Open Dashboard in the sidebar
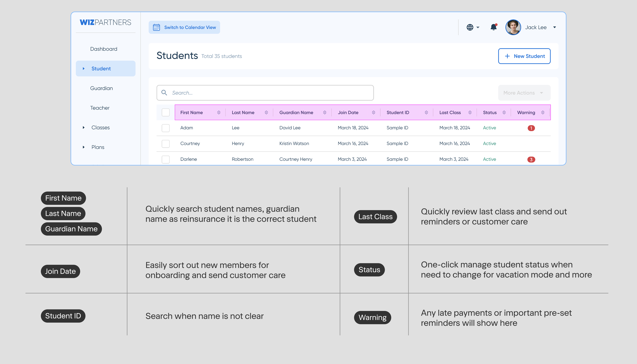The height and width of the screenshot is (364, 637). click(104, 49)
